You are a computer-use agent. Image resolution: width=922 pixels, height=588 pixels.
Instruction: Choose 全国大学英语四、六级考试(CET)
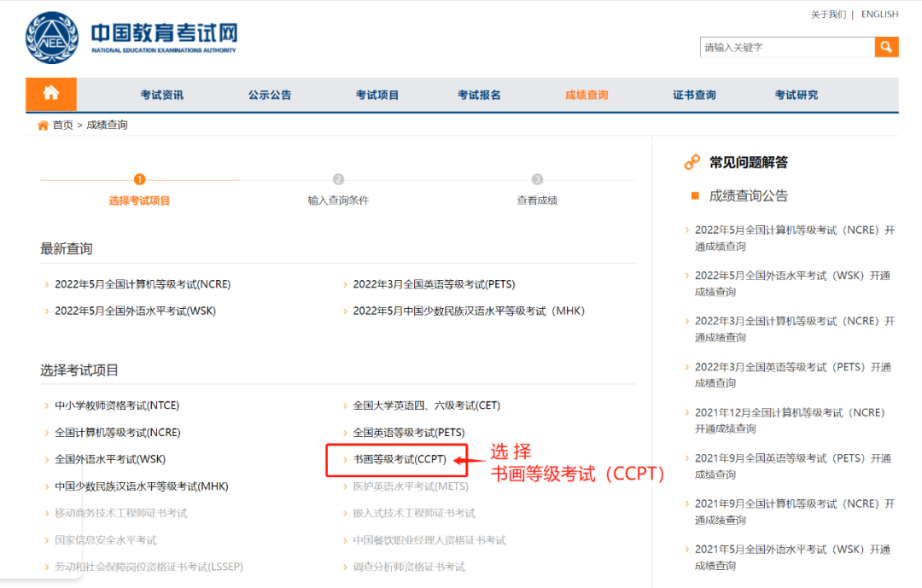tap(426, 405)
